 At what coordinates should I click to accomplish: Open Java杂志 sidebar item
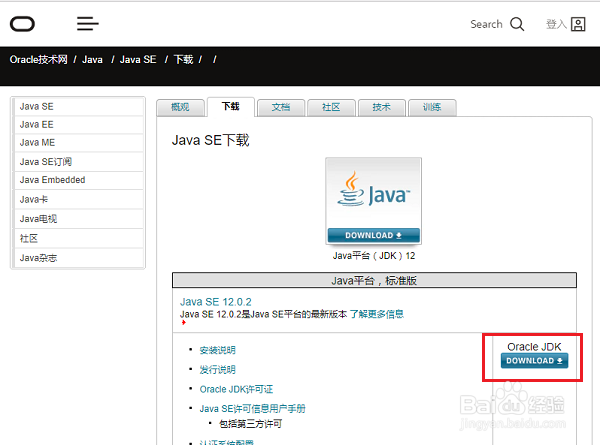click(78, 258)
